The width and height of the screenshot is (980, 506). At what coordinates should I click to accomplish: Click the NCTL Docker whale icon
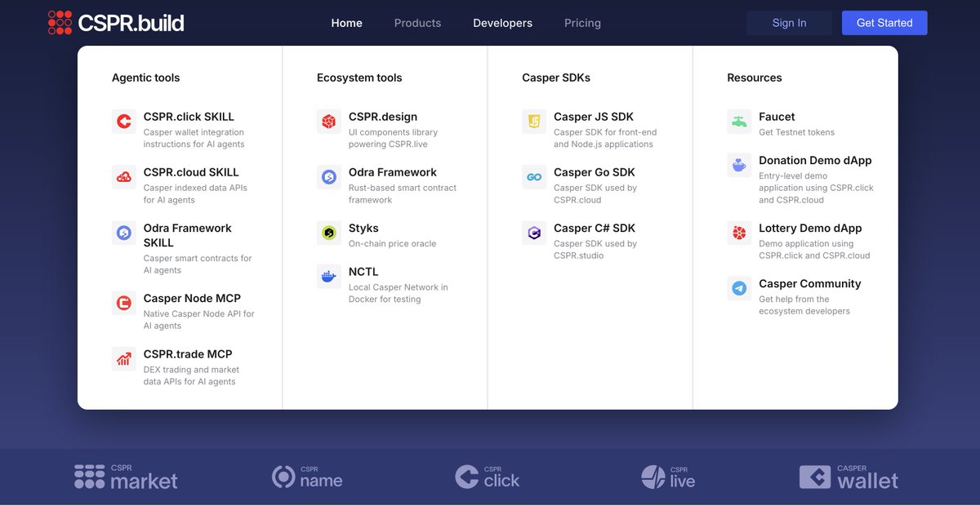329,276
